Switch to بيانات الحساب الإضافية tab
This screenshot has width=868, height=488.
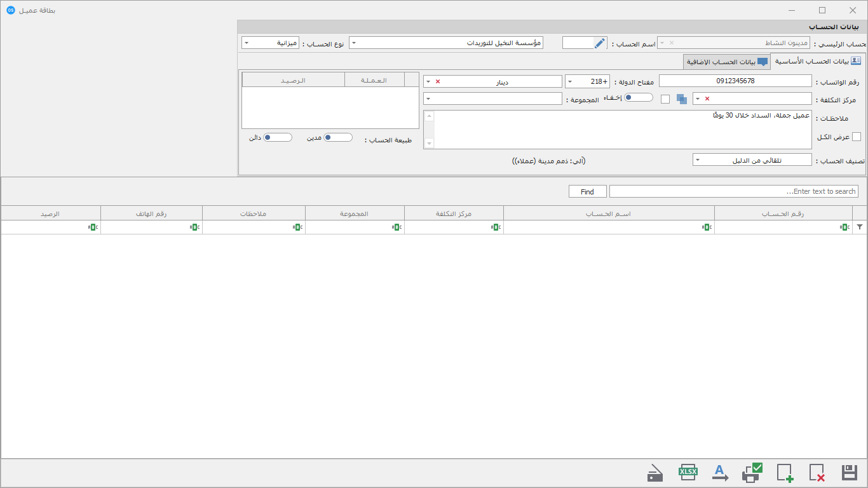tap(727, 62)
